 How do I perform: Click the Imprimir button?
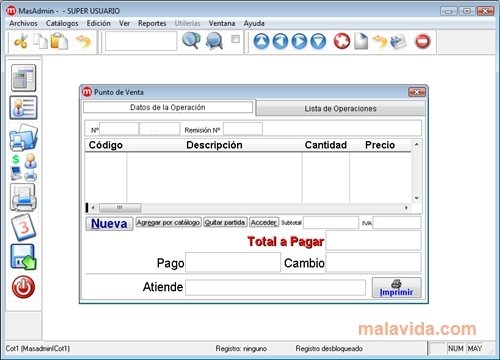click(x=397, y=288)
